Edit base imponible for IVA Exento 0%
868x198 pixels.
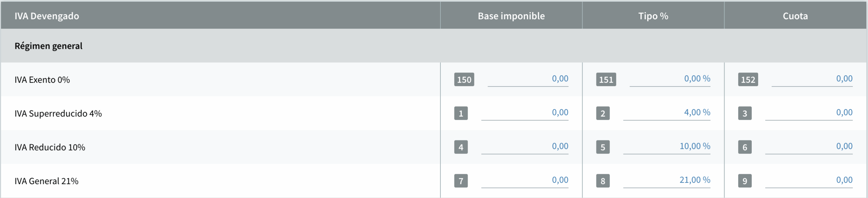click(x=528, y=79)
